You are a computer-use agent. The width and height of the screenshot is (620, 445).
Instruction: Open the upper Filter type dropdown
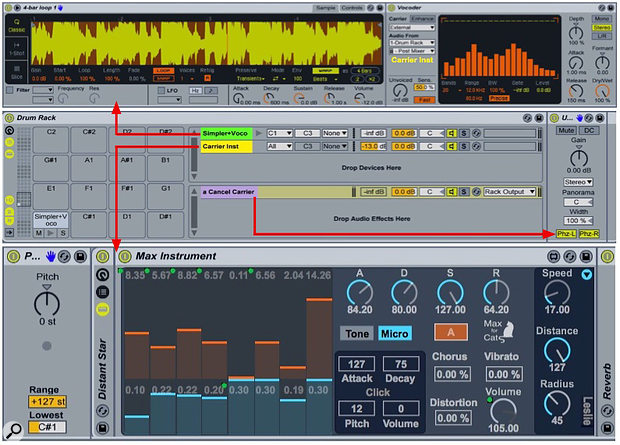coord(43,90)
